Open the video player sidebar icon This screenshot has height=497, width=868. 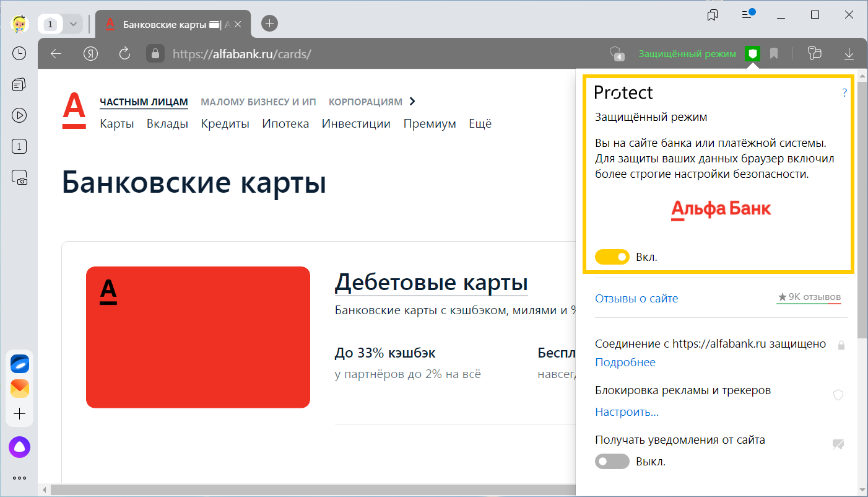(19, 115)
